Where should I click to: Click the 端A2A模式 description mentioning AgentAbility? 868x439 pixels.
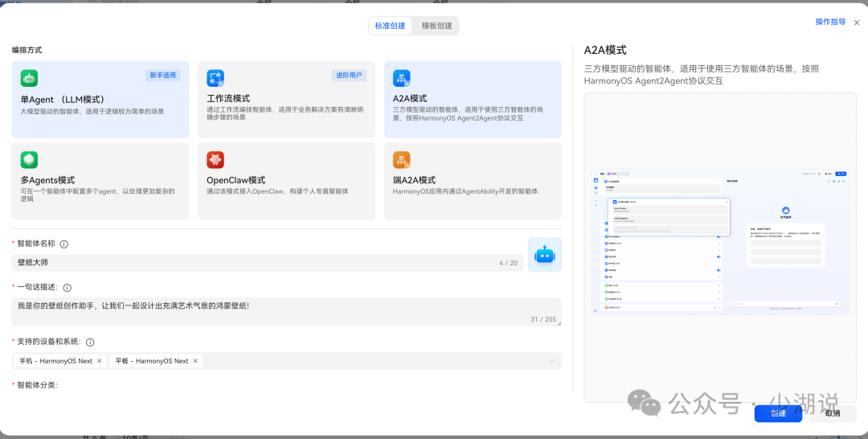pos(465,191)
